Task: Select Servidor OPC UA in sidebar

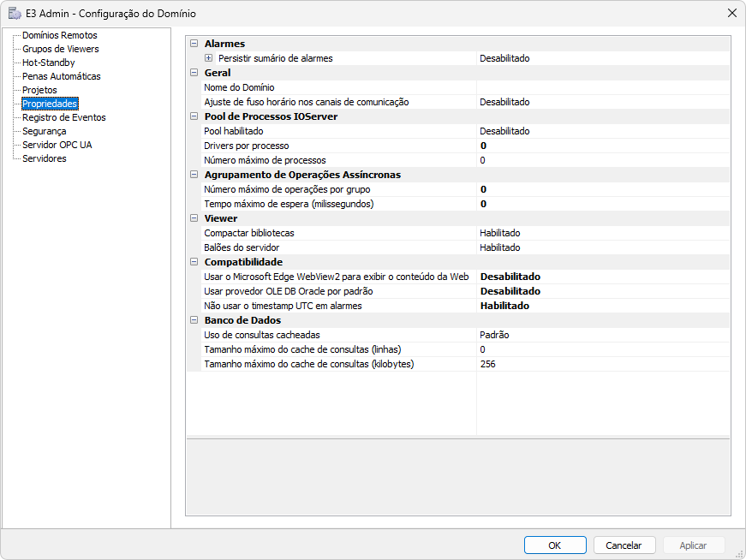Action: pyautogui.click(x=57, y=145)
